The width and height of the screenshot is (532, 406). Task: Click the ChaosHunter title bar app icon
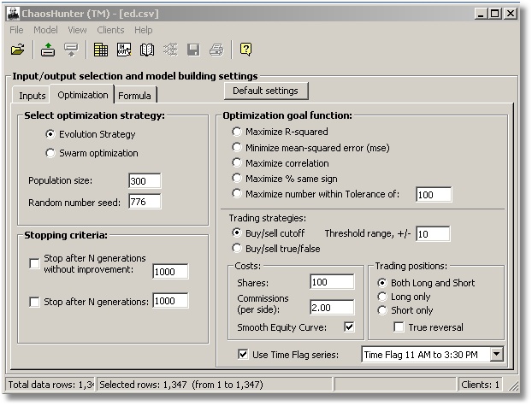[x=13, y=14]
